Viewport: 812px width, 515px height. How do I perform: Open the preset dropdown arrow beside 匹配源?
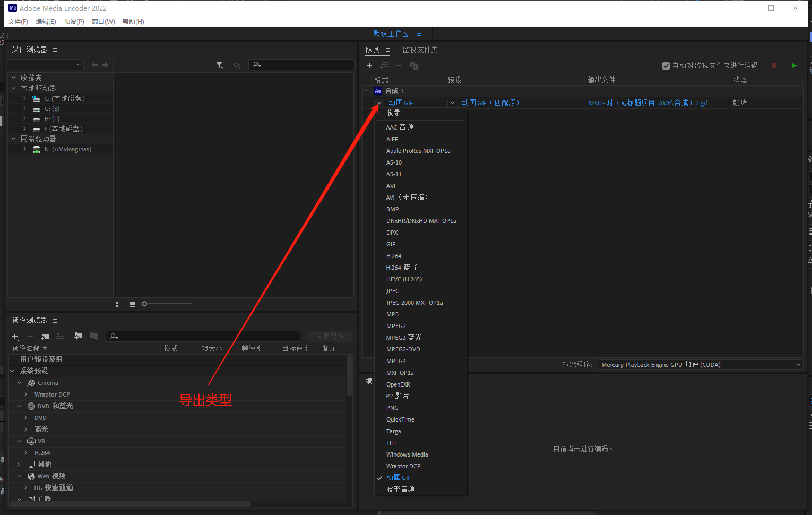pos(452,103)
